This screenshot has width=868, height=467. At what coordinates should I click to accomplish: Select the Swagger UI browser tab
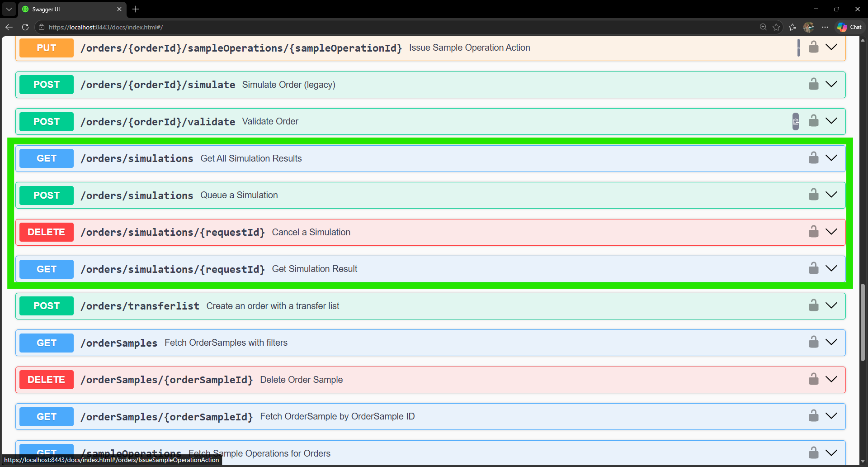pyautogui.click(x=72, y=9)
